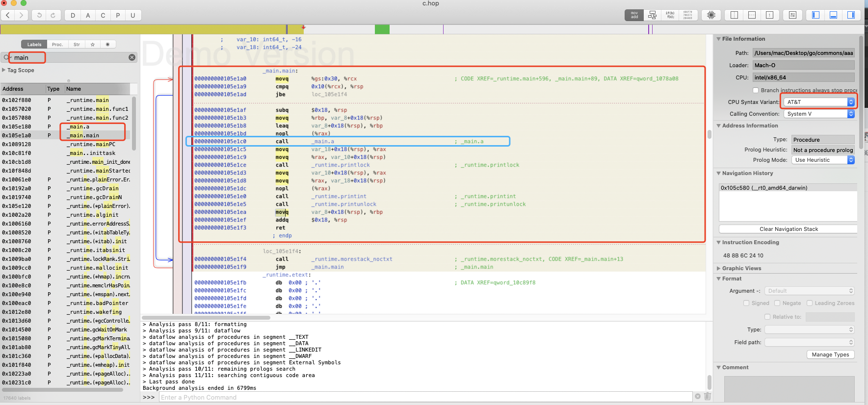Click the Manage Types button
Screen dimensions: 868x405
pos(830,354)
